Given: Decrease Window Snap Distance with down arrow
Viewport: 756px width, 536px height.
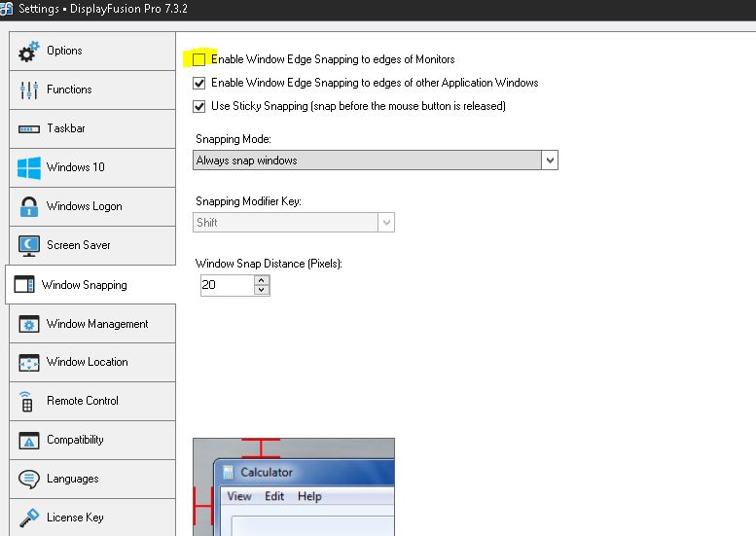Looking at the screenshot, I should point(261,290).
